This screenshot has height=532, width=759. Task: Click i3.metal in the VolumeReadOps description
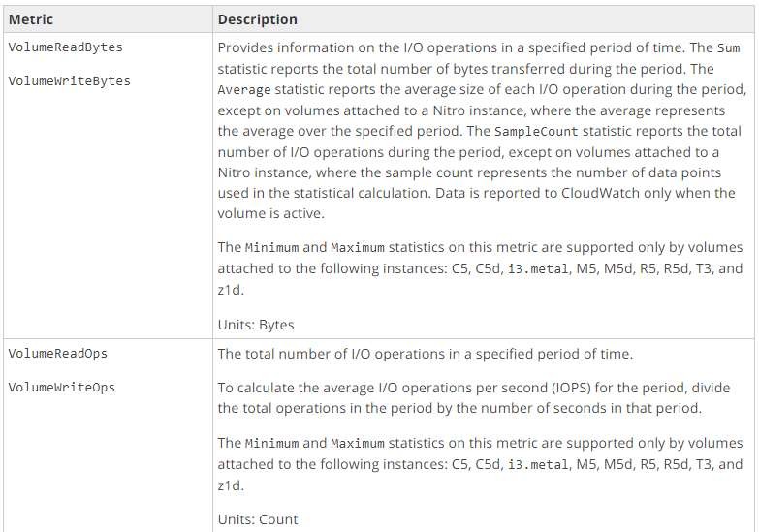tap(538, 465)
